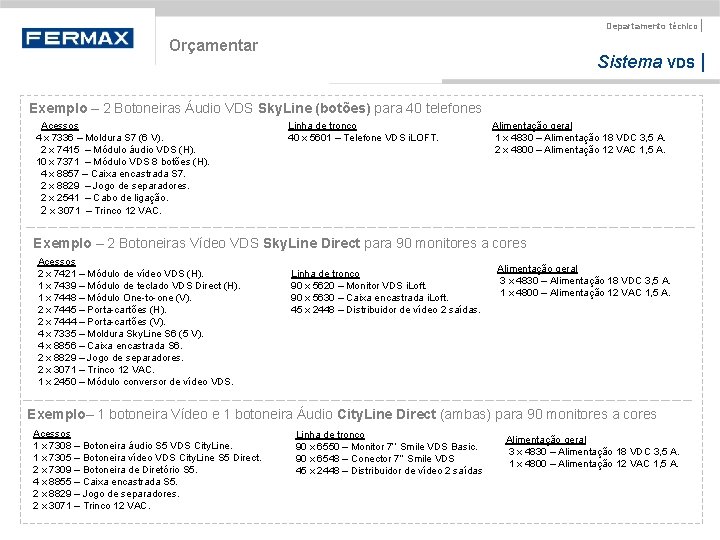
Task: Click the 'Sistema VDS' heading
Action: pos(646,62)
